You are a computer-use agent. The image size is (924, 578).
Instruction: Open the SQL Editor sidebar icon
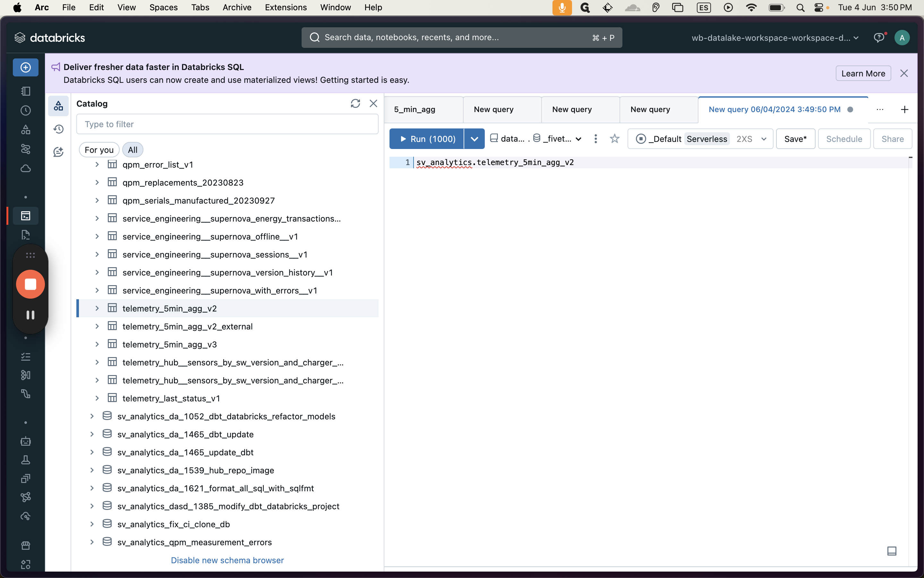coord(26,216)
